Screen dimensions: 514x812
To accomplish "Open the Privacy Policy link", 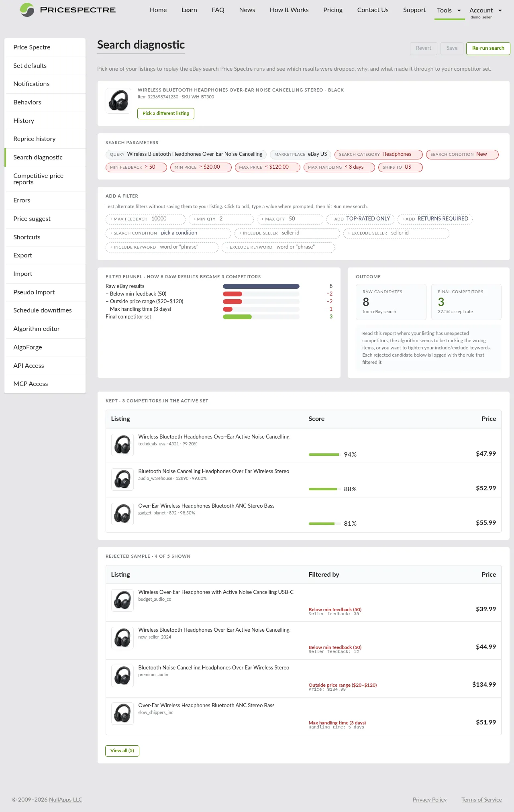I will pos(430,800).
